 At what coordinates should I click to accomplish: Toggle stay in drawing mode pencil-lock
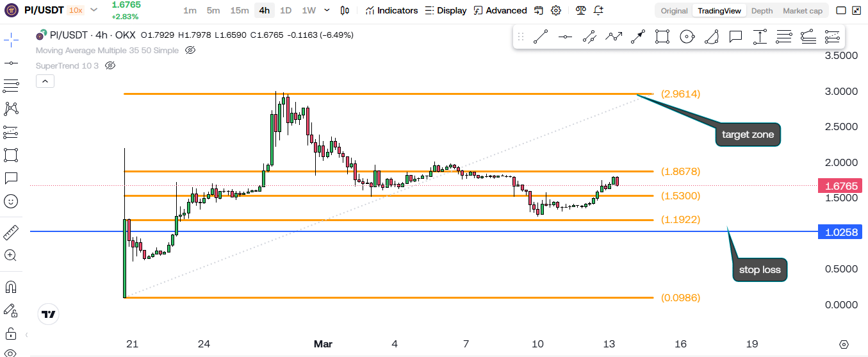(11, 310)
